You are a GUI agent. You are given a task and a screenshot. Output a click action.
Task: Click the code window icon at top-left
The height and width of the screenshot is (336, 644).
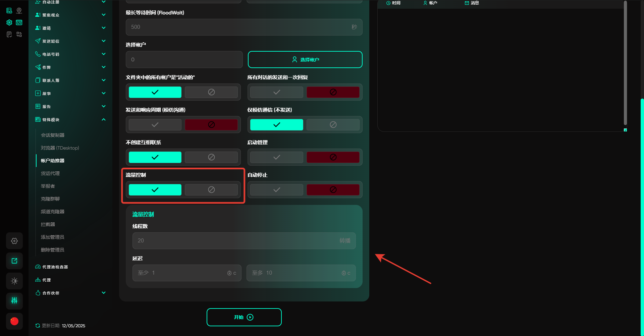click(19, 22)
